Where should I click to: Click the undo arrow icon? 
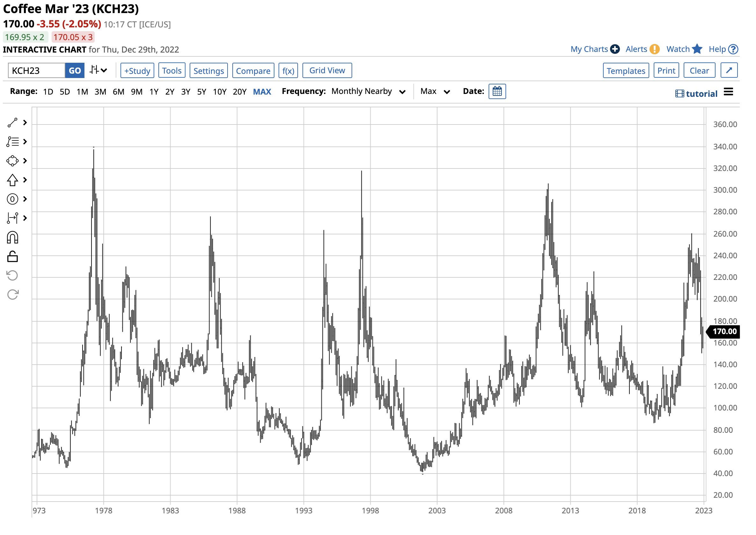pyautogui.click(x=12, y=275)
